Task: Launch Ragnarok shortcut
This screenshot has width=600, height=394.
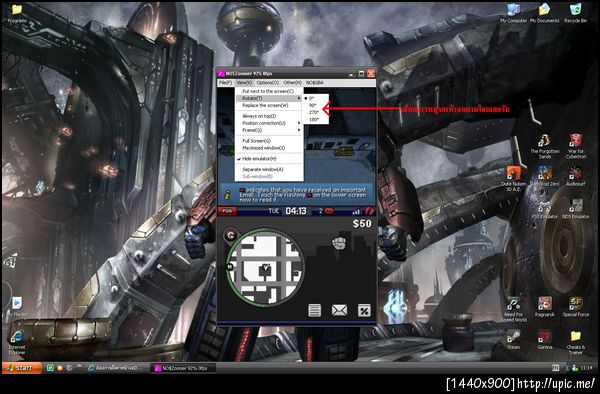Action: click(x=545, y=307)
